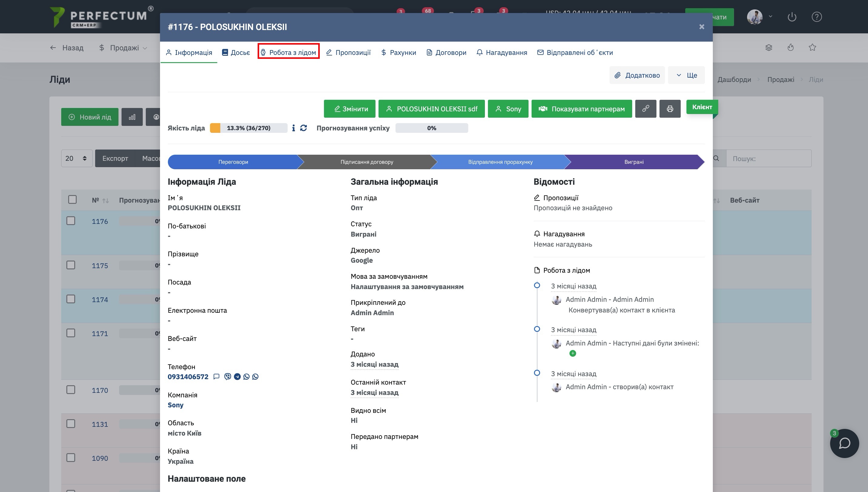Image resolution: width=868 pixels, height=492 pixels.
Task: Click the Змінити edit button
Action: tap(349, 109)
